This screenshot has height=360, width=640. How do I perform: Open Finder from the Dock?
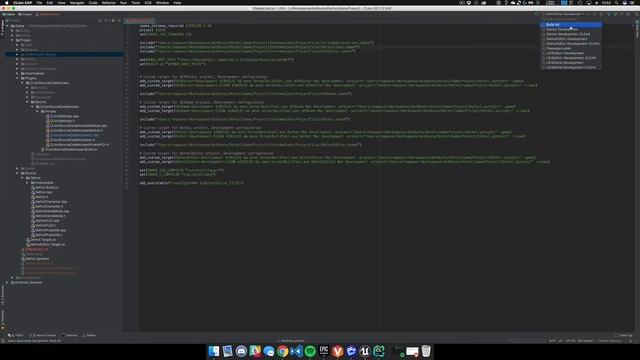214,351
